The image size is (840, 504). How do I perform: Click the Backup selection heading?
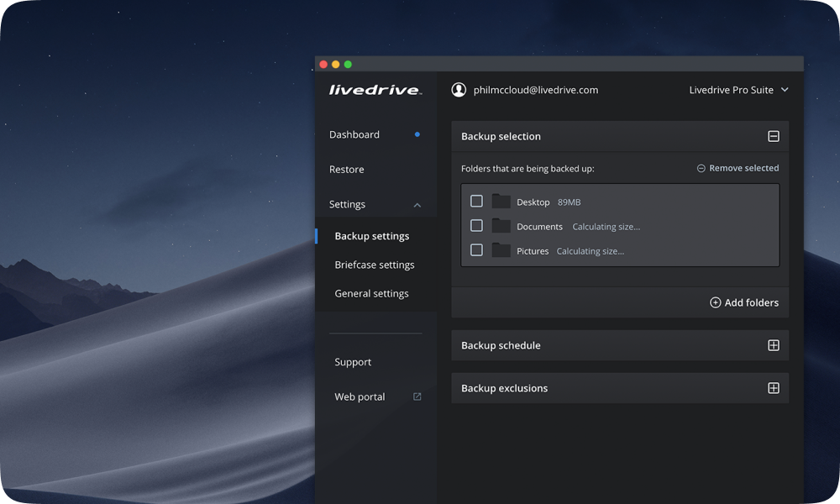point(501,137)
